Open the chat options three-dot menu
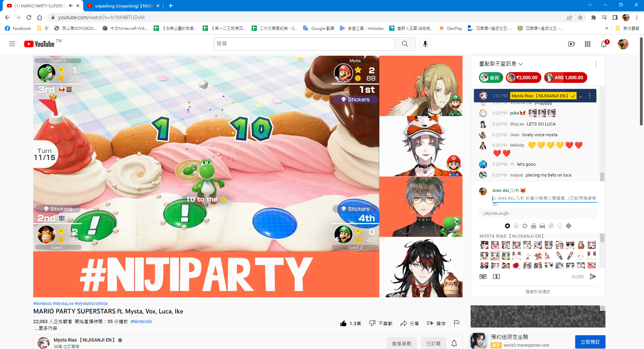 (x=596, y=64)
